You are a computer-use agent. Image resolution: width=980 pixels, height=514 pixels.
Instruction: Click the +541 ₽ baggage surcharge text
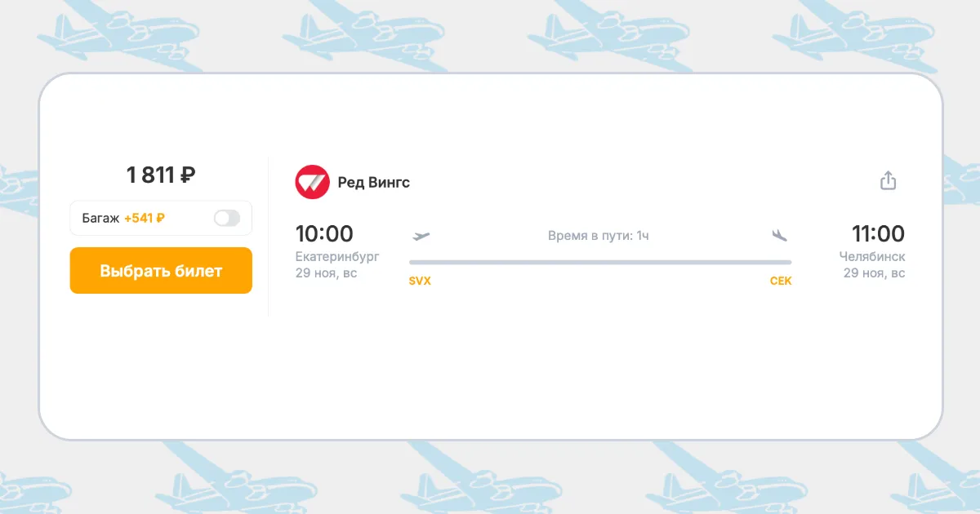[145, 218]
